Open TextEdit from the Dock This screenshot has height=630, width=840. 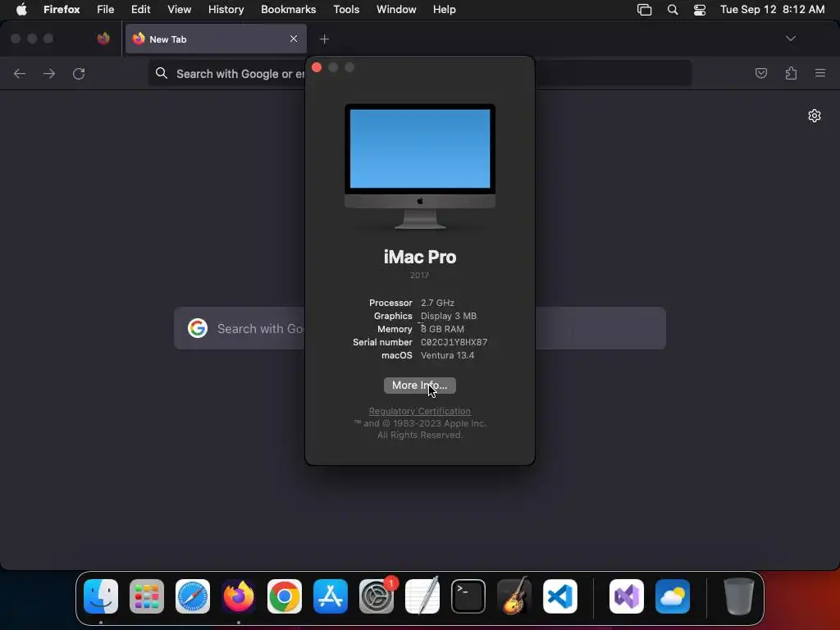point(422,596)
